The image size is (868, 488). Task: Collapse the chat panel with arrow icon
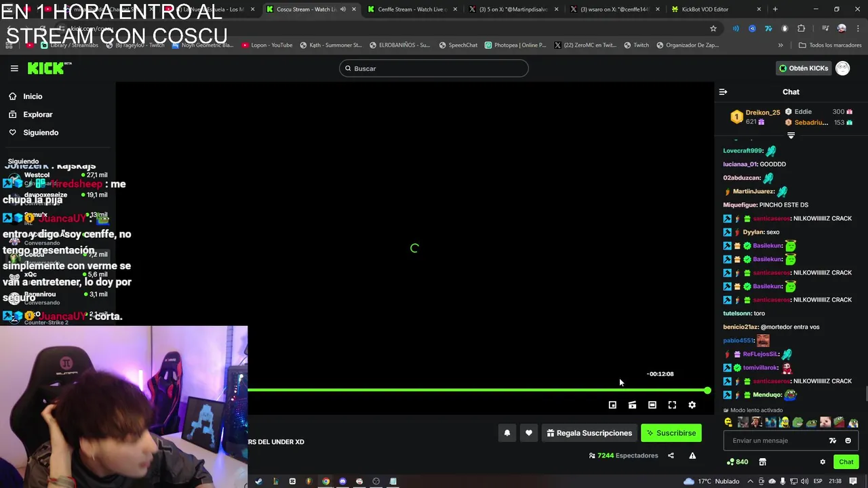coord(723,92)
